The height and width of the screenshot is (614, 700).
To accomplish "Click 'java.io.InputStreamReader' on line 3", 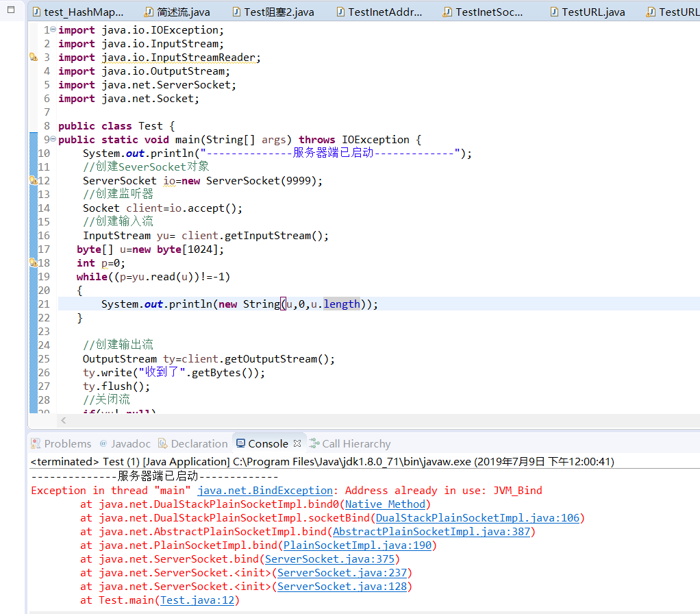I will [x=178, y=57].
